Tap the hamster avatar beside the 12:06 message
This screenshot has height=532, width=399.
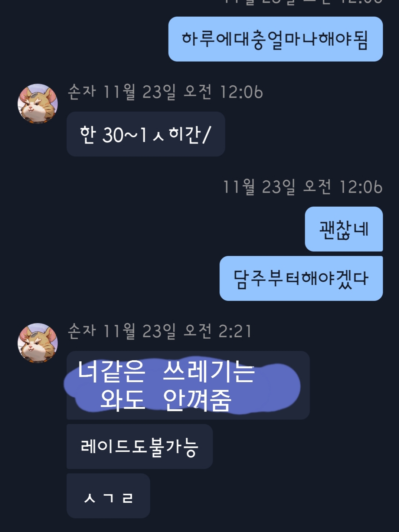tap(37, 104)
